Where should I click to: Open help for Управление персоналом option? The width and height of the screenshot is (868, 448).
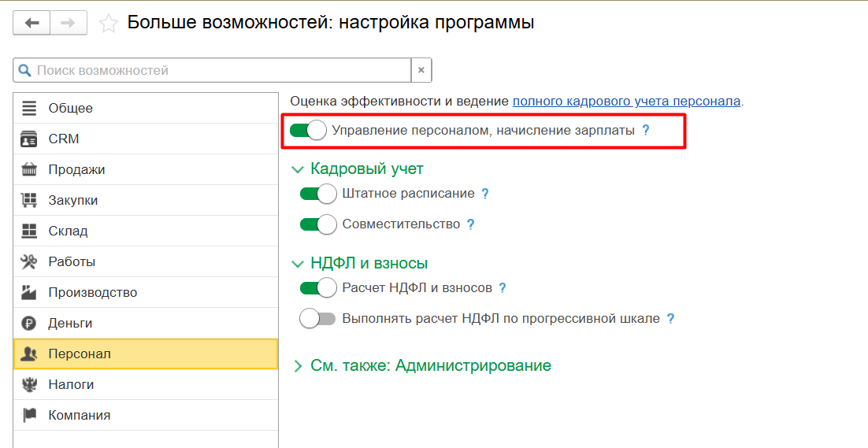point(645,131)
